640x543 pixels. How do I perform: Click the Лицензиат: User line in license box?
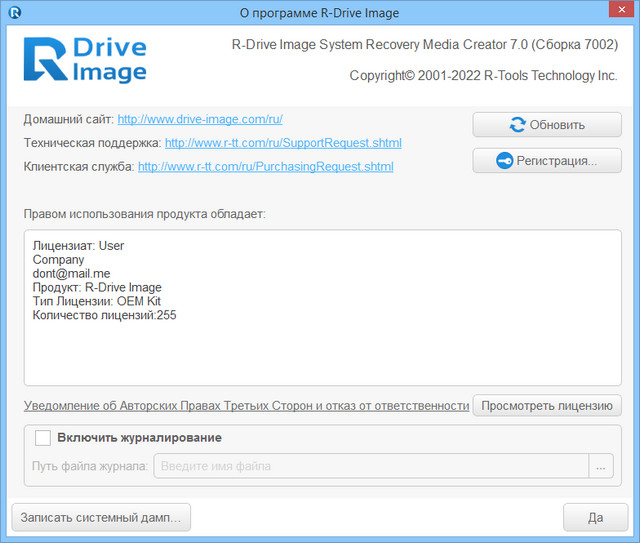tap(78, 245)
